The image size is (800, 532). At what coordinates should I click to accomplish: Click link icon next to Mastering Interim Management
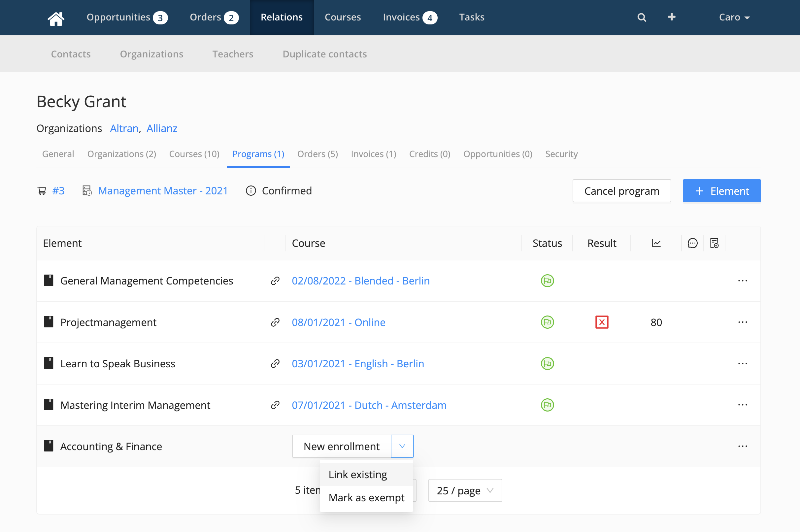[275, 405]
